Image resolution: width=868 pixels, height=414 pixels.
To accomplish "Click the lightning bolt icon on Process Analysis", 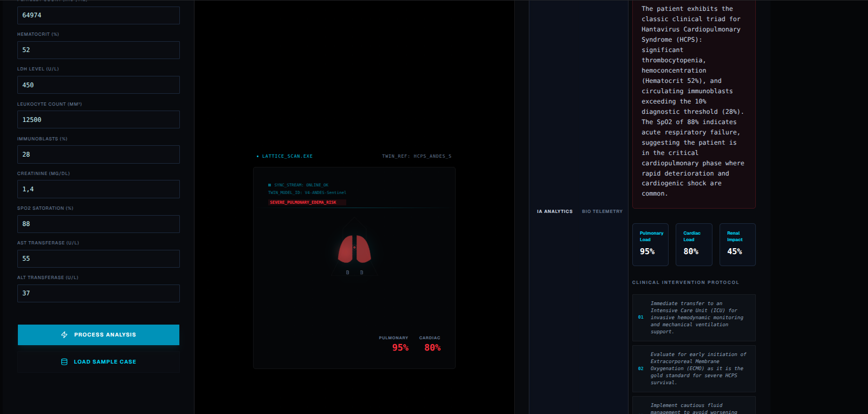I will (64, 335).
